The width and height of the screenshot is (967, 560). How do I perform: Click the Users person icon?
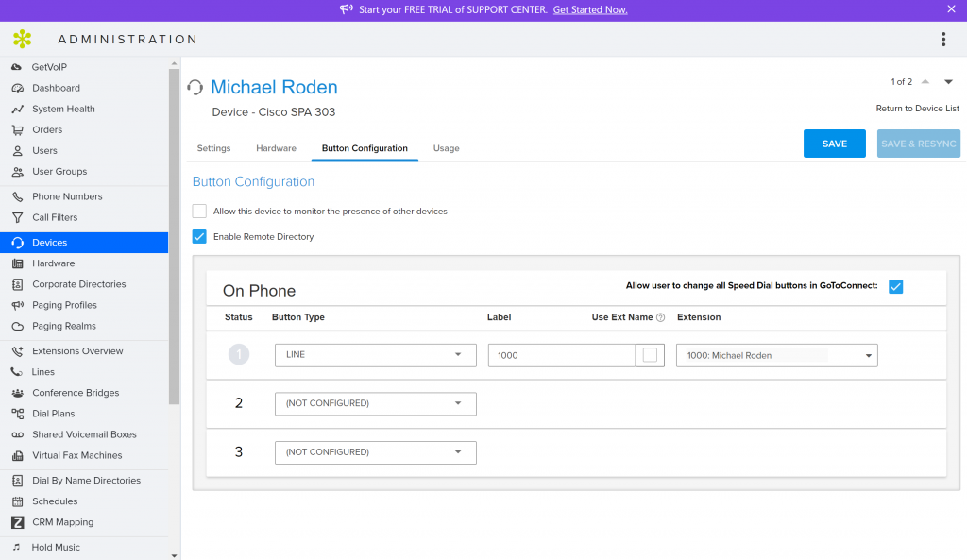point(17,150)
